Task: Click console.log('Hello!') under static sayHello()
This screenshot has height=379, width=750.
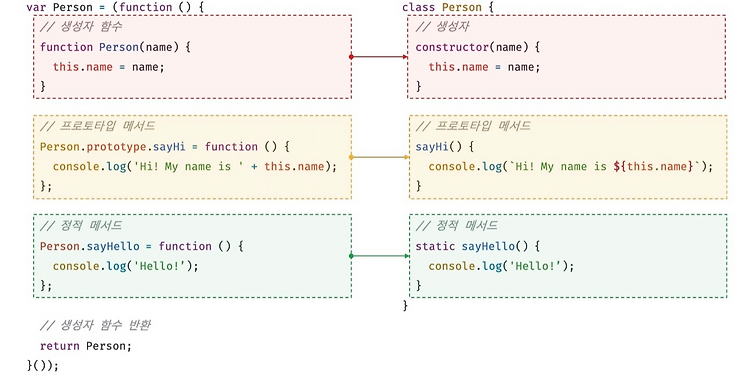Action: click(501, 266)
